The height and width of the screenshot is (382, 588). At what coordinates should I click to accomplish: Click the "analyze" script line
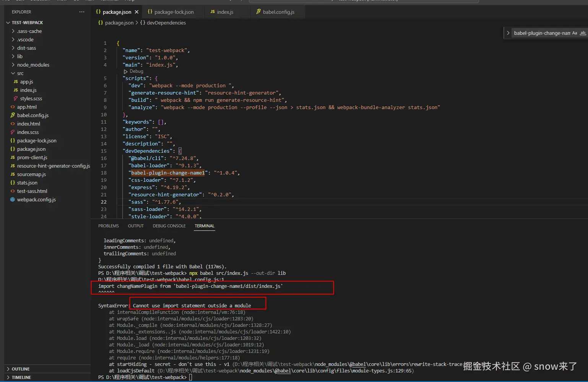coord(284,108)
